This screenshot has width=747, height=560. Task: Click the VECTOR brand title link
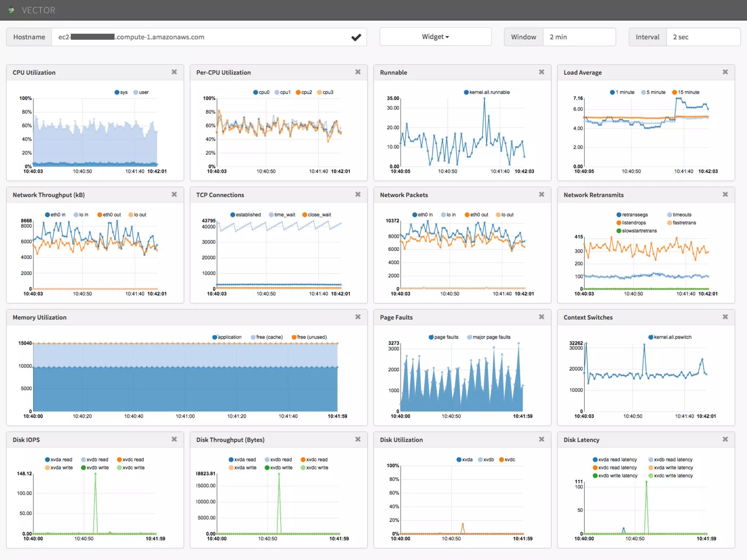coord(38,10)
